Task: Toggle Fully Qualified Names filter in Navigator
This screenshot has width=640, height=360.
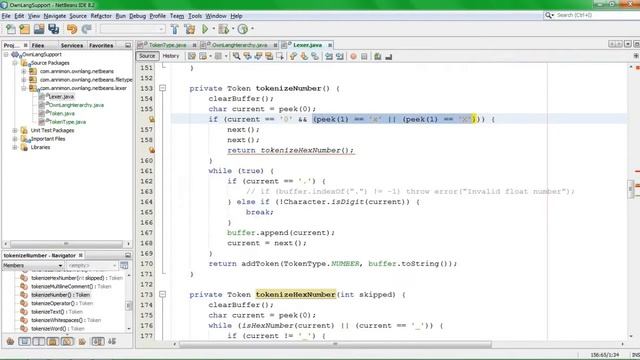Action: coord(82,341)
